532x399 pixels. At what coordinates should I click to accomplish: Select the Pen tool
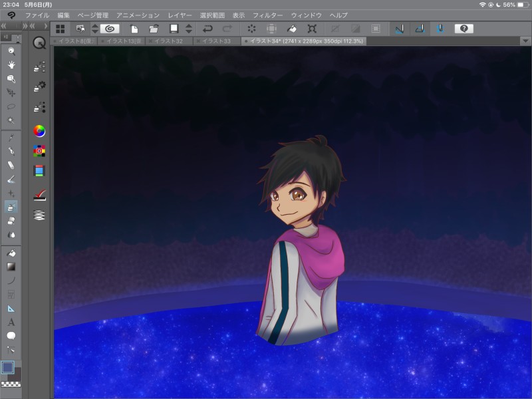point(11,152)
